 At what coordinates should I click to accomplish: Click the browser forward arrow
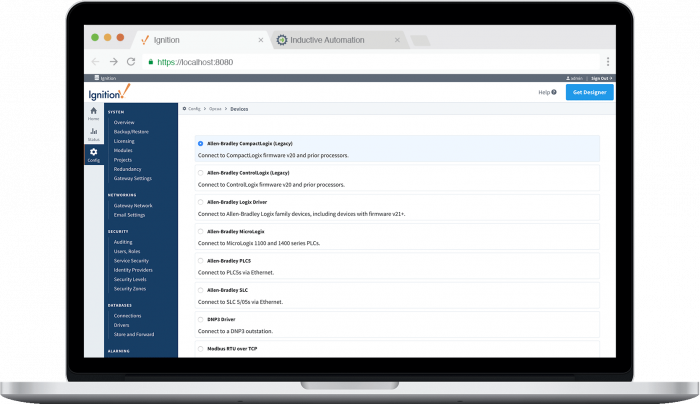pyautogui.click(x=113, y=62)
